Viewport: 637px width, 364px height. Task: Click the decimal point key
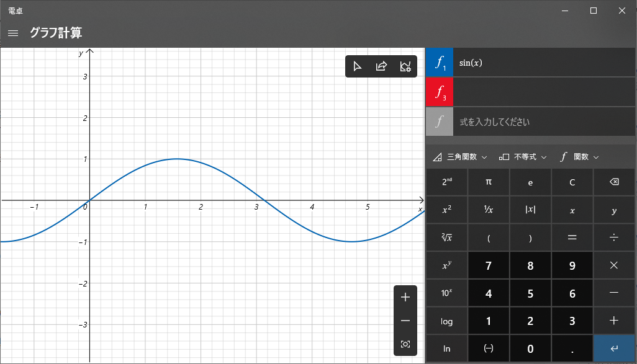tap(572, 348)
